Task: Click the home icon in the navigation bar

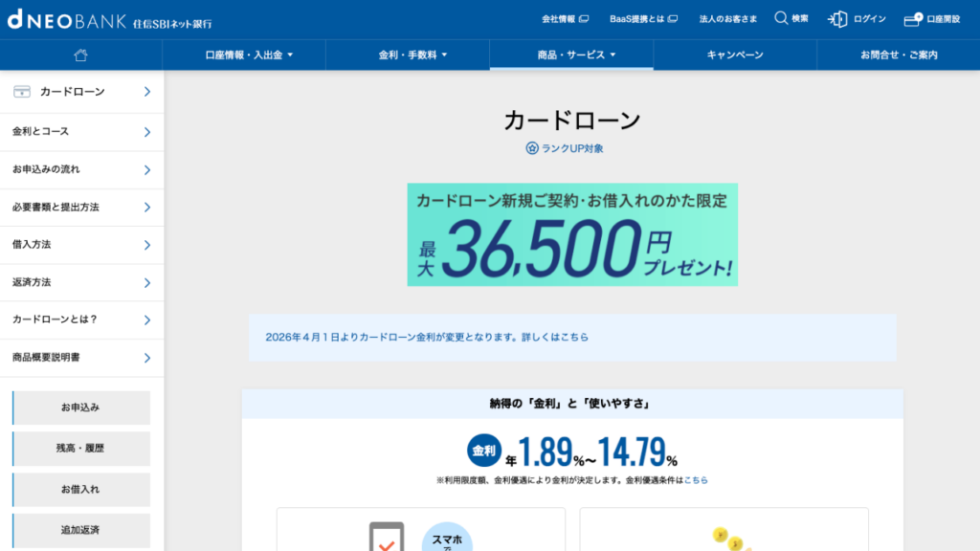Action: click(x=80, y=55)
